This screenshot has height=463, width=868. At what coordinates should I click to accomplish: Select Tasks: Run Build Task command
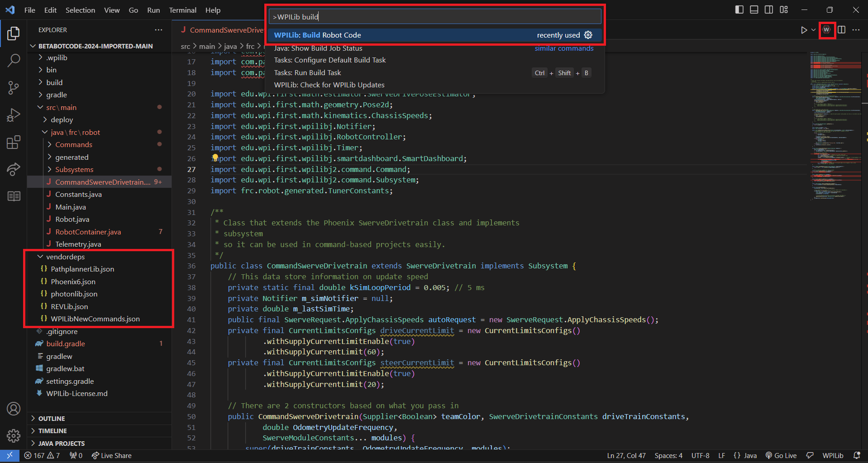(x=435, y=72)
